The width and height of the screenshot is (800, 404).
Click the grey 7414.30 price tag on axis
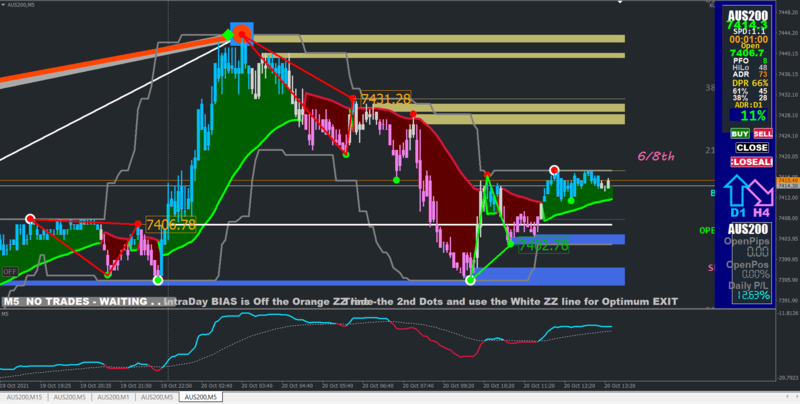(787, 186)
